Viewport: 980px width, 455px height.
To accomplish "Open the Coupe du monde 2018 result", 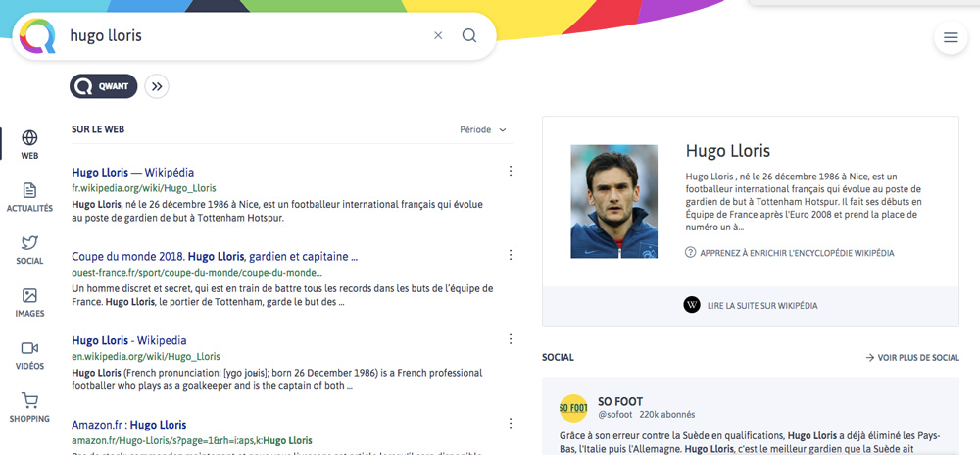I will click(x=214, y=256).
